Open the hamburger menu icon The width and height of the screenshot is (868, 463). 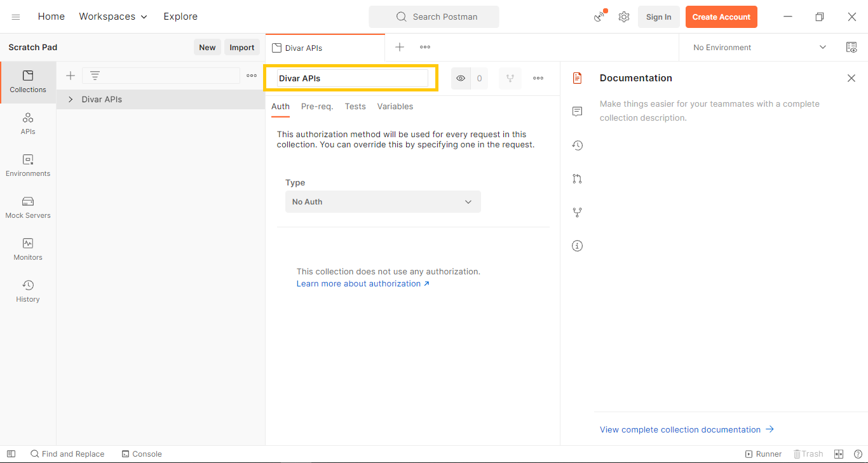click(x=16, y=17)
